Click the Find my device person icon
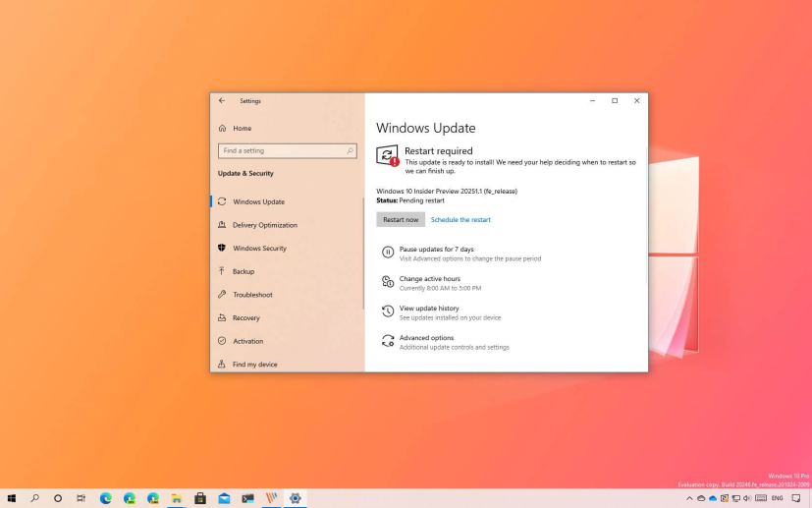Image resolution: width=812 pixels, height=508 pixels. (222, 364)
